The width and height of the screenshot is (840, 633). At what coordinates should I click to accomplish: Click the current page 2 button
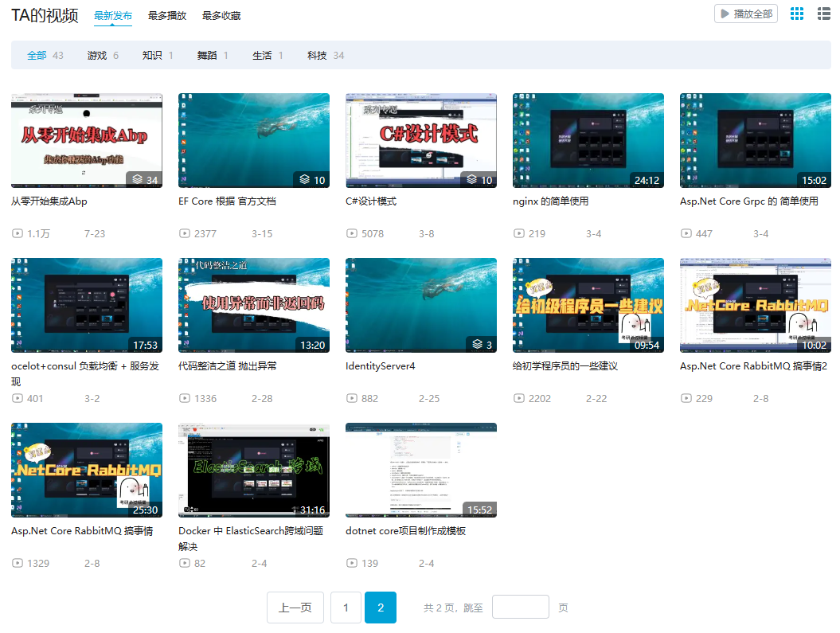pyautogui.click(x=381, y=608)
